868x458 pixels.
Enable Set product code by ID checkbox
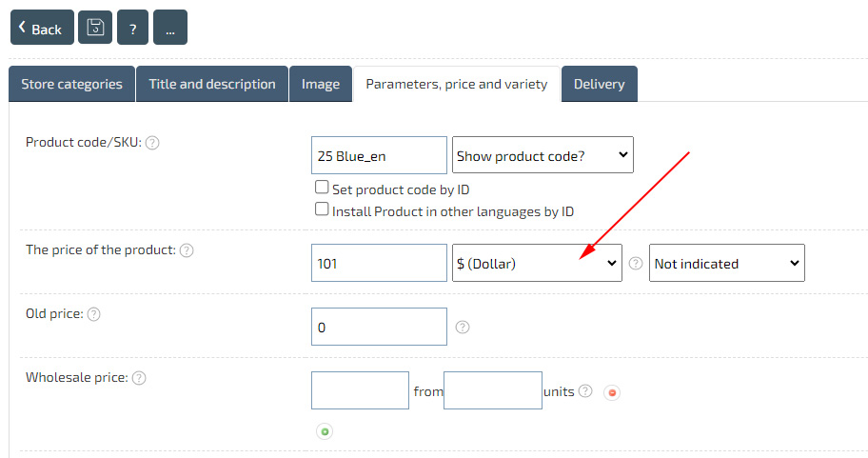click(322, 189)
